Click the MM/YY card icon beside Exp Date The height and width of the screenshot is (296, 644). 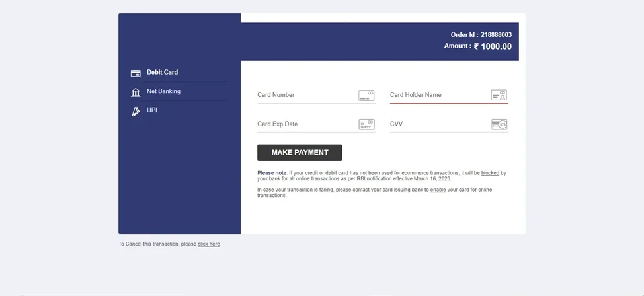click(x=366, y=124)
